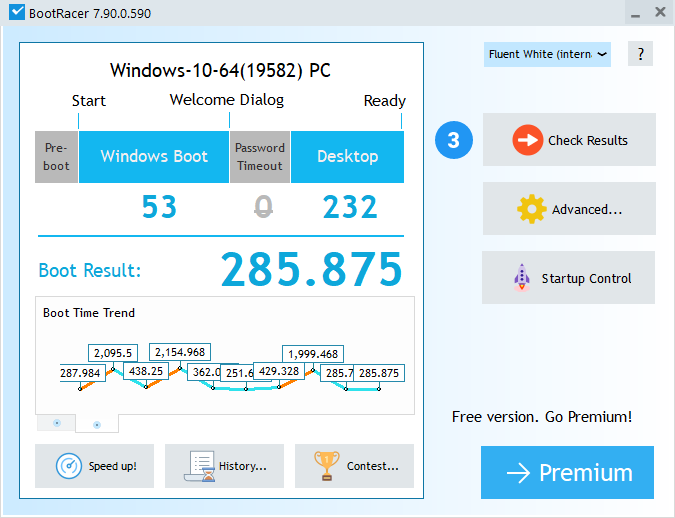Click the rocket Startup Control icon
The width and height of the screenshot is (675, 518).
pyautogui.click(x=522, y=278)
